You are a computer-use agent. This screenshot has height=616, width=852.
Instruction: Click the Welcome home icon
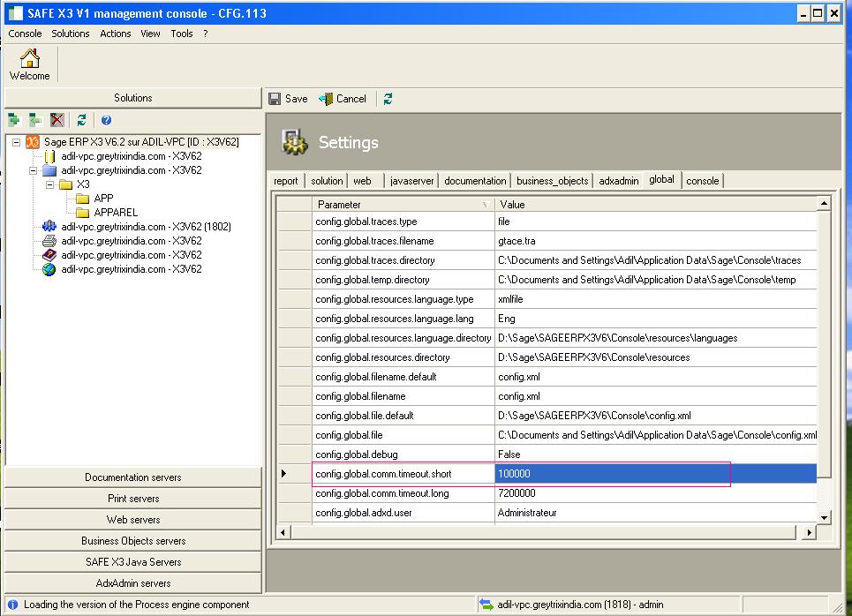point(30,57)
